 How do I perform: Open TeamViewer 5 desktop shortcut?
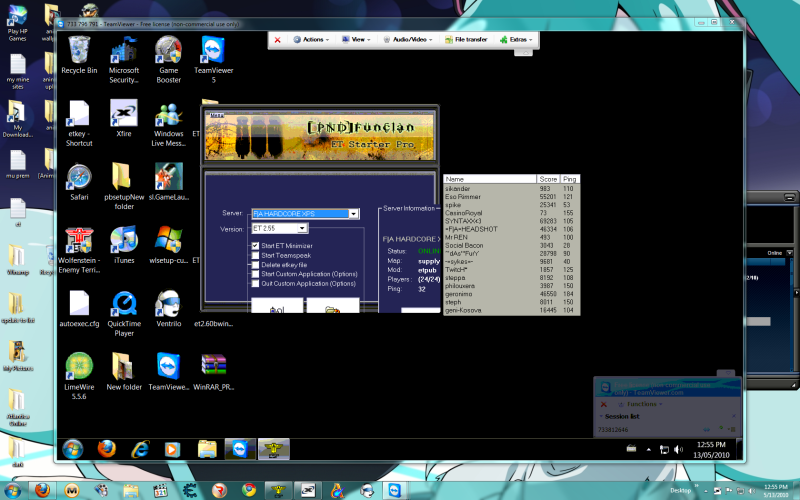214,59
